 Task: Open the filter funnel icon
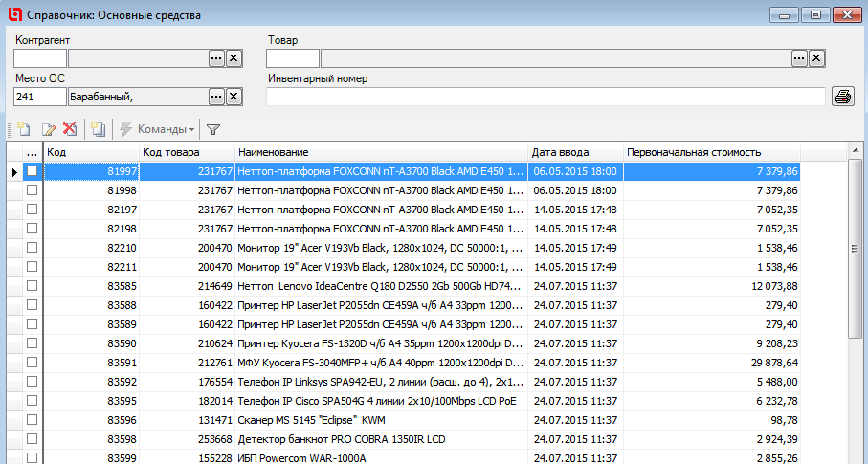point(213,129)
